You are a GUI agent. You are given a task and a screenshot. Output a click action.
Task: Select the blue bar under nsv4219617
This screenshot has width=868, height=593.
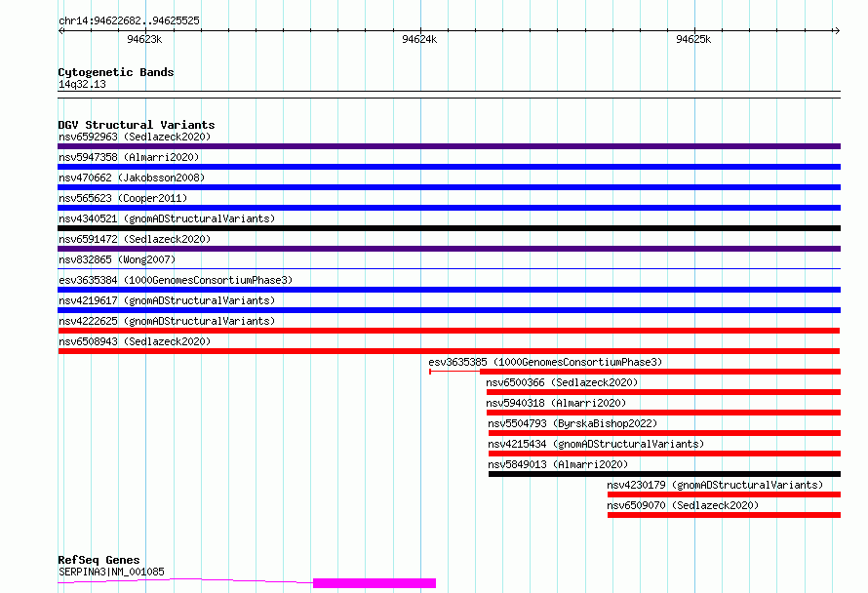click(449, 310)
